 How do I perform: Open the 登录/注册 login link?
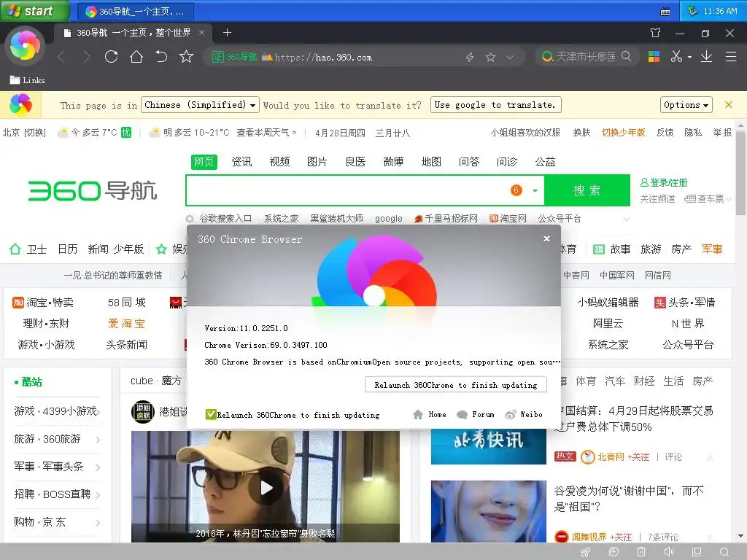(664, 182)
